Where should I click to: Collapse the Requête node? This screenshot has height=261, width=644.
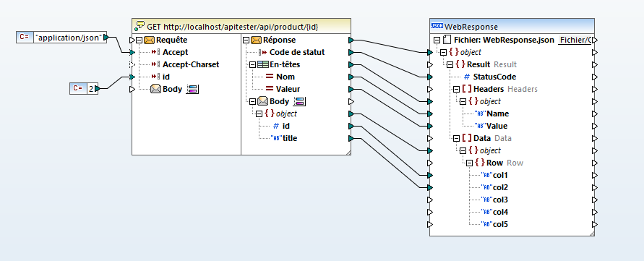(139, 40)
